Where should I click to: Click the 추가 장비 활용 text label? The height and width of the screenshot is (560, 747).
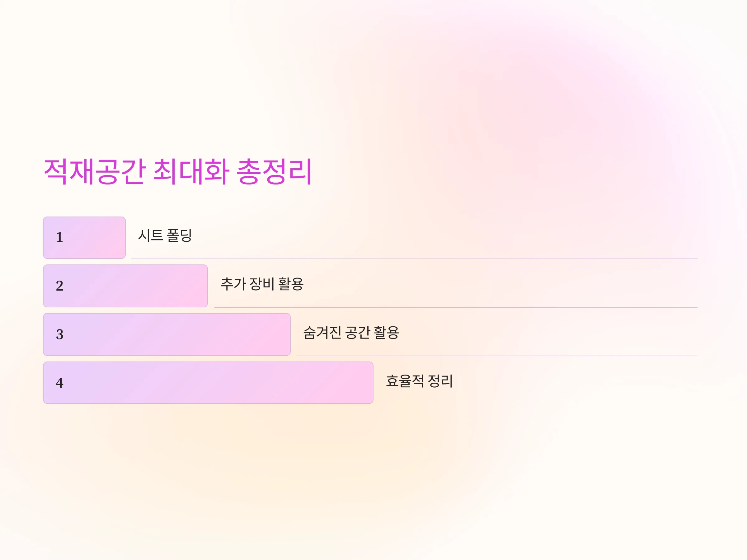(262, 284)
